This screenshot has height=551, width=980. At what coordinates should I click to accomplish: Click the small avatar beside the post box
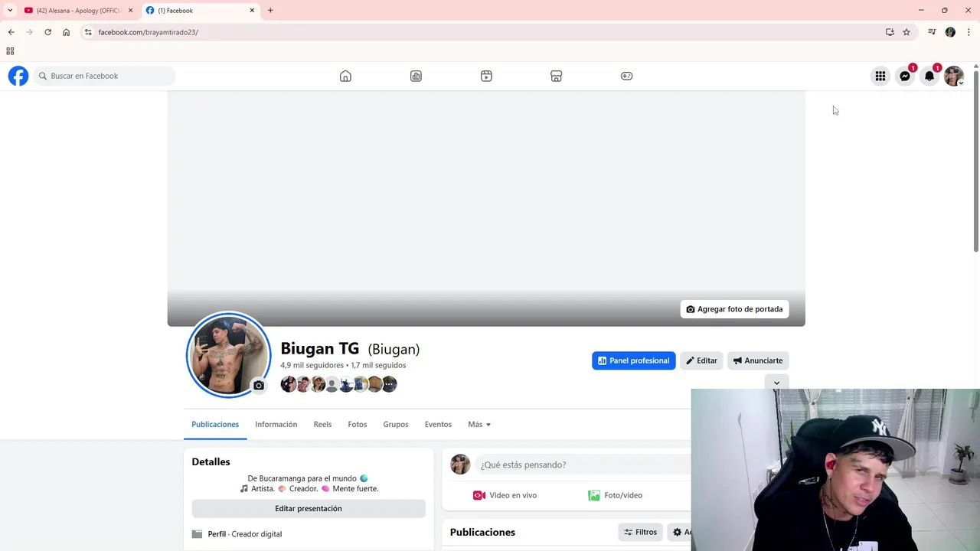pos(460,465)
